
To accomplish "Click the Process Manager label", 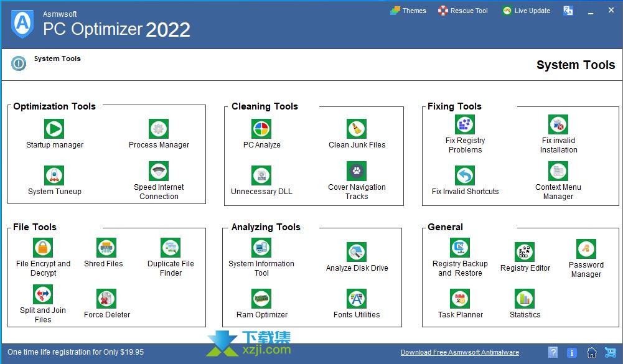I will [x=159, y=144].
